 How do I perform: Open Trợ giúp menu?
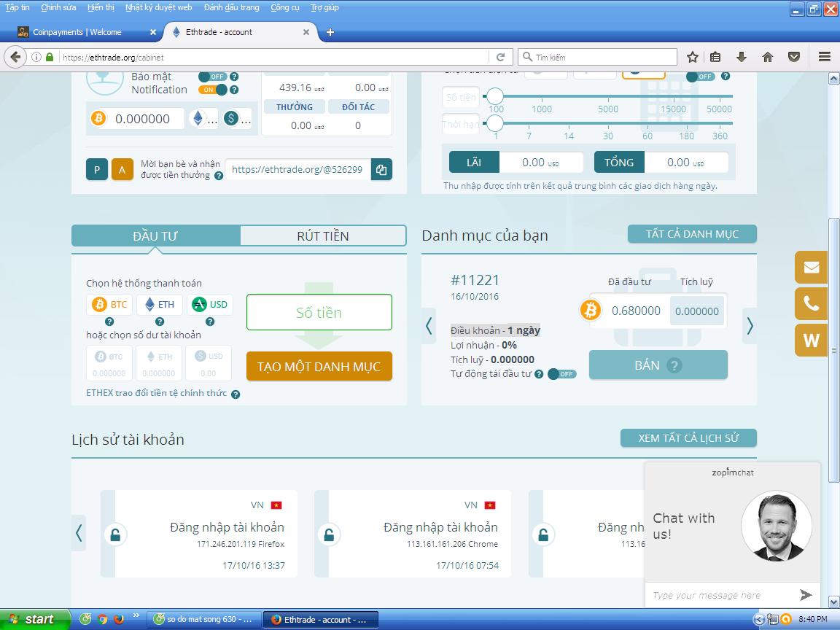[324, 7]
